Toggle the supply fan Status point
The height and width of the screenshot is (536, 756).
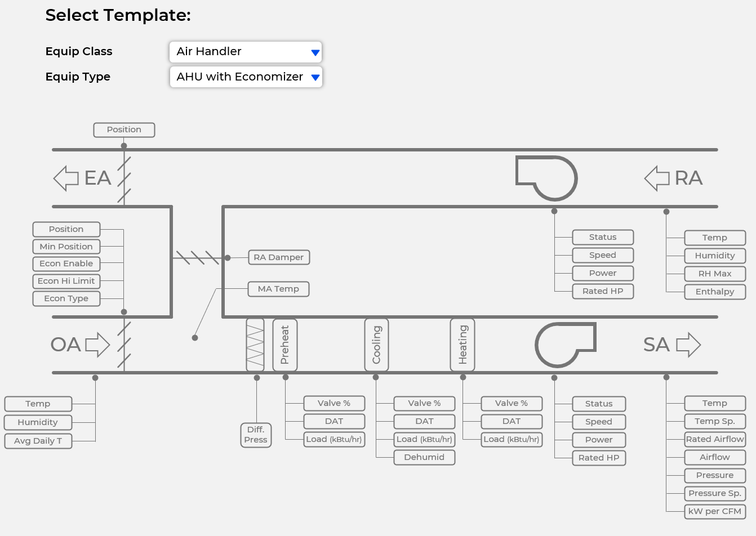[x=599, y=404]
